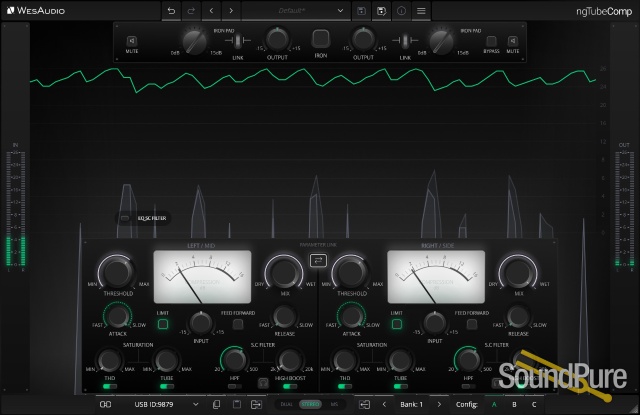Click the Left/Mid dry/wet MIX knob
Viewport: 640px width, 415px height.
point(284,272)
